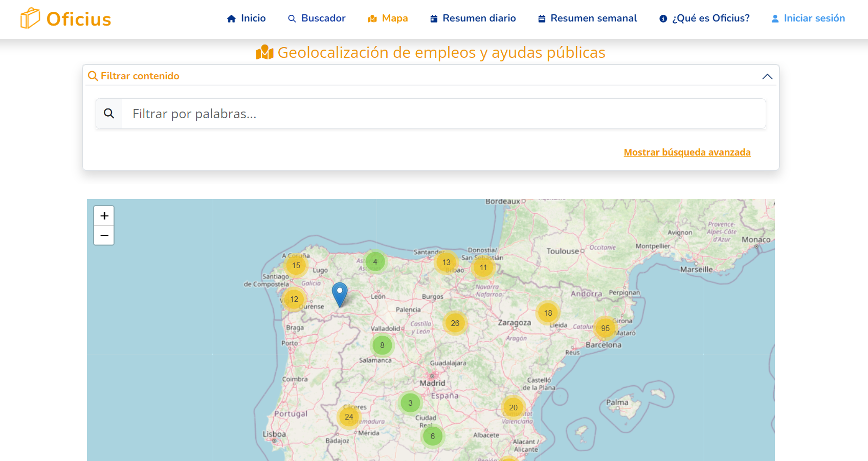Open ¿Qué es Oficius? page
The width and height of the screenshot is (868, 461).
click(705, 18)
